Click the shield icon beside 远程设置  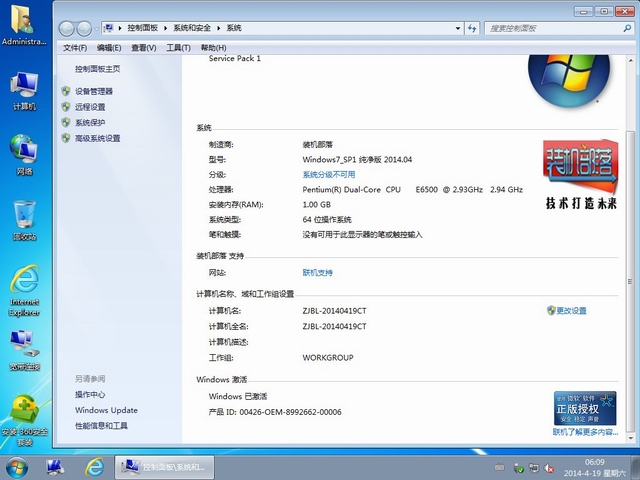pyautogui.click(x=66, y=107)
